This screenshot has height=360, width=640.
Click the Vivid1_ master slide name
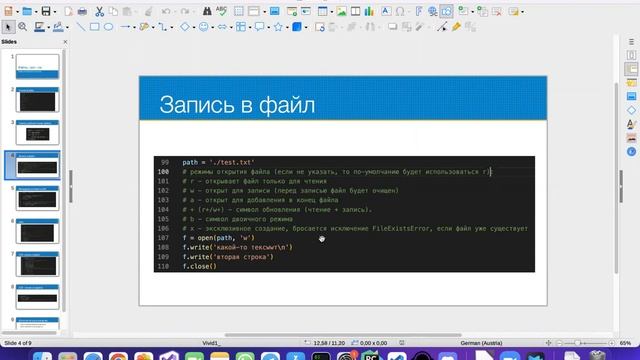pos(211,343)
